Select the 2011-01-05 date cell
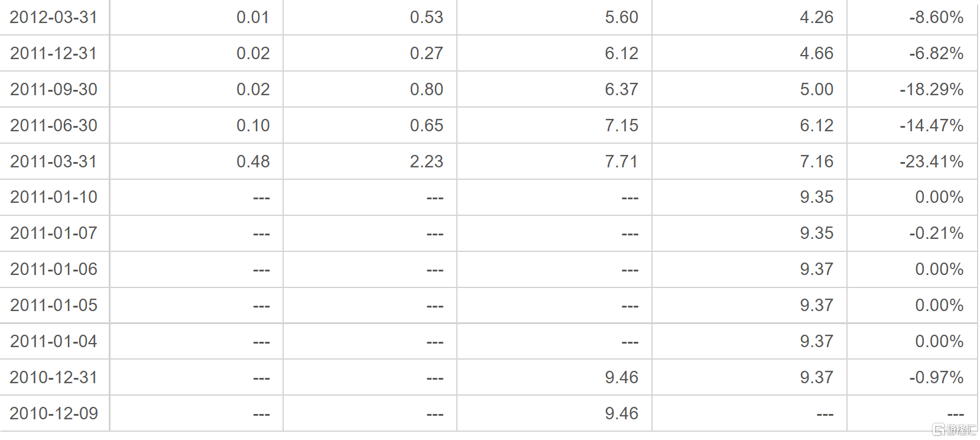Viewport: 980px width, 440px height. (54, 305)
